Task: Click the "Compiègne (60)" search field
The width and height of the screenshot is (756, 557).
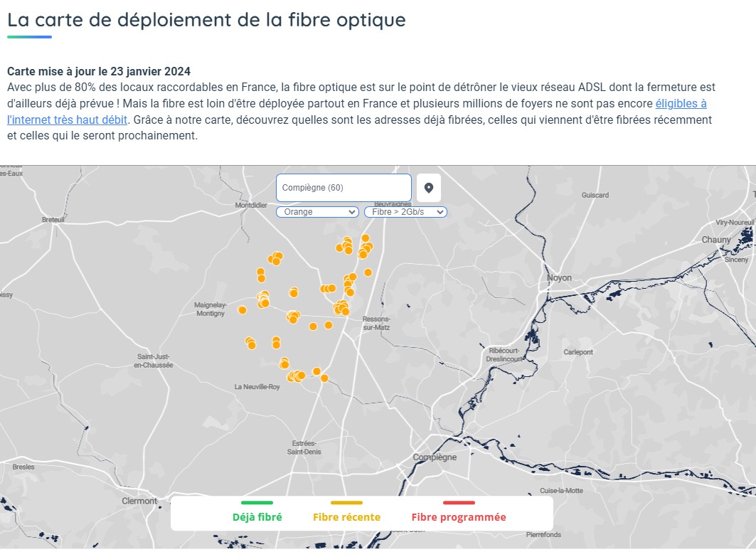Action: pos(343,188)
